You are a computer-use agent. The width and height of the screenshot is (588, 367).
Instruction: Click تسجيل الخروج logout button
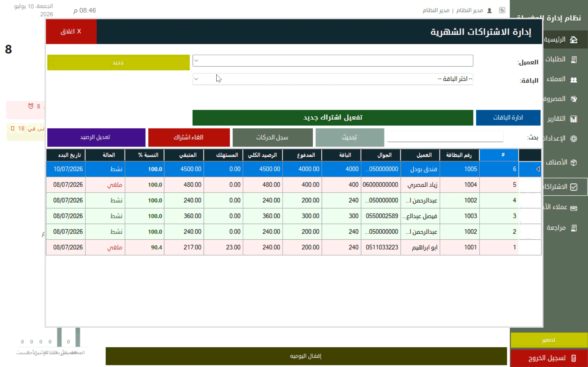pyautogui.click(x=549, y=358)
